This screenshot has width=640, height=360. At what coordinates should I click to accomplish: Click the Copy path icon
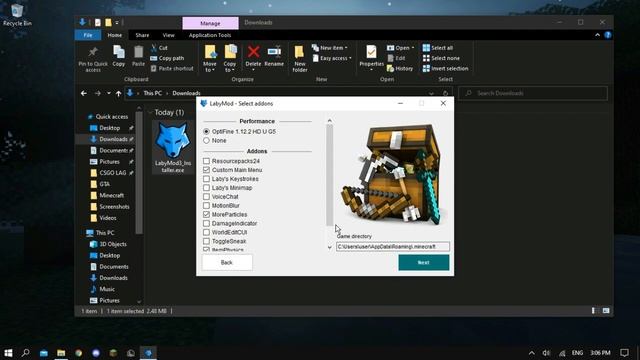pos(153,58)
